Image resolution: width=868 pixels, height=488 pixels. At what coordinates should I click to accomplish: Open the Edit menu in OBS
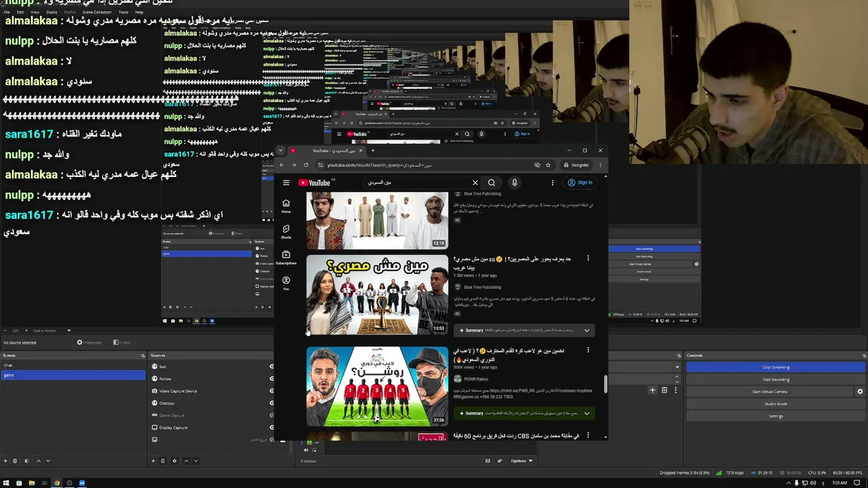click(20, 12)
